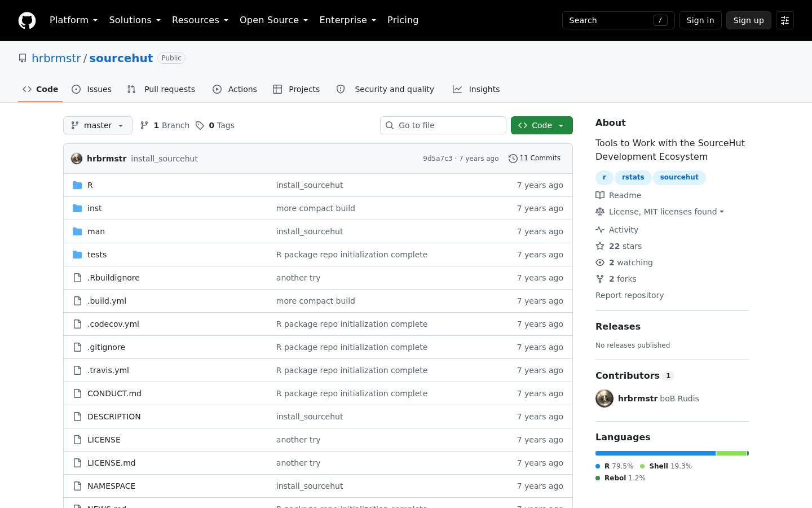The width and height of the screenshot is (812, 508).
Task: Click the scale icon beside License
Action: coord(600,212)
